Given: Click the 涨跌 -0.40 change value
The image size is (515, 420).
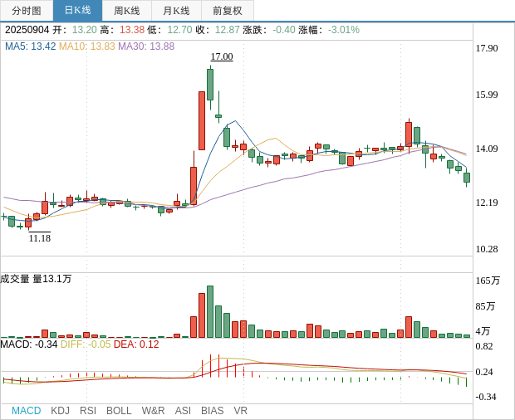Looking at the screenshot, I should coord(269,30).
